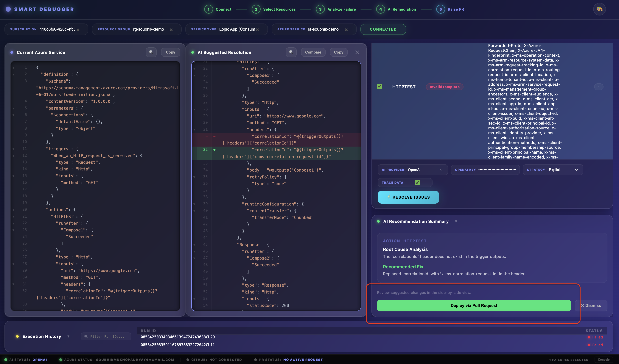Screen dimensions: 619x364
Task: Close the AI Suggested Resolution panel
Action: pyautogui.click(x=357, y=53)
